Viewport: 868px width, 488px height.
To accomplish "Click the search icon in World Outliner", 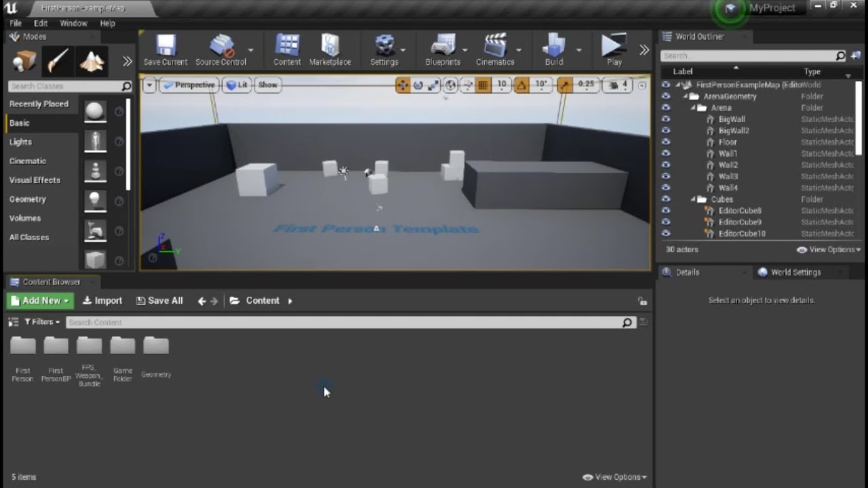I will click(841, 56).
